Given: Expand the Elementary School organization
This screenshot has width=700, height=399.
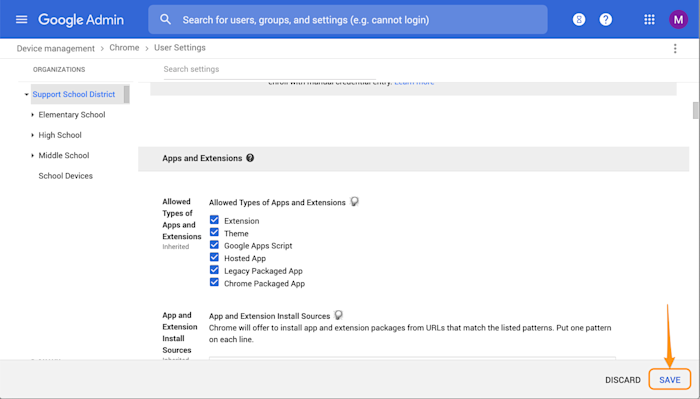Looking at the screenshot, I should click(32, 115).
